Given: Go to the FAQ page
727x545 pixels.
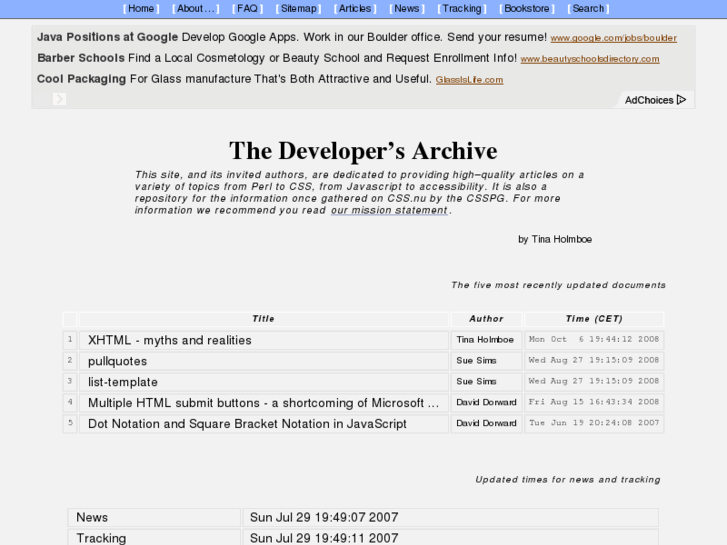Looking at the screenshot, I should (x=248, y=8).
